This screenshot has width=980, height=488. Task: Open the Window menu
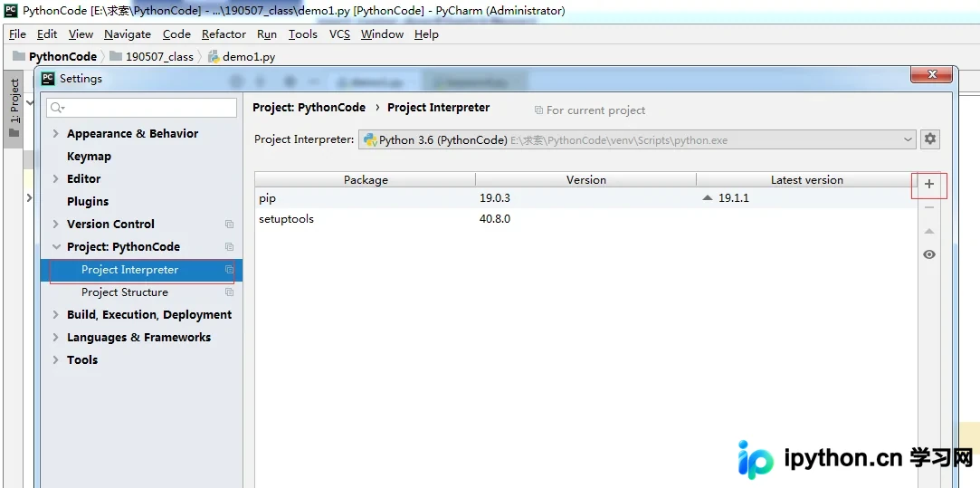[382, 34]
